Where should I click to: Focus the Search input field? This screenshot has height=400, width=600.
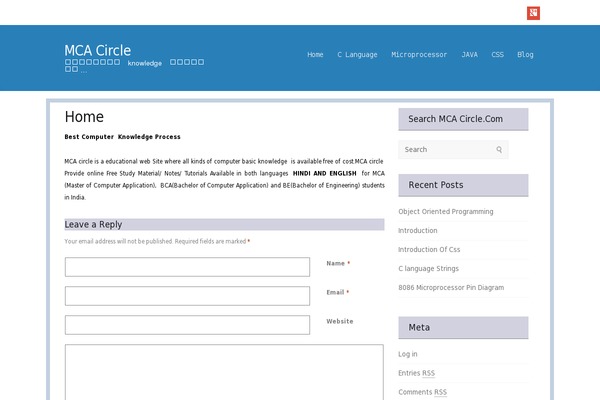(453, 150)
